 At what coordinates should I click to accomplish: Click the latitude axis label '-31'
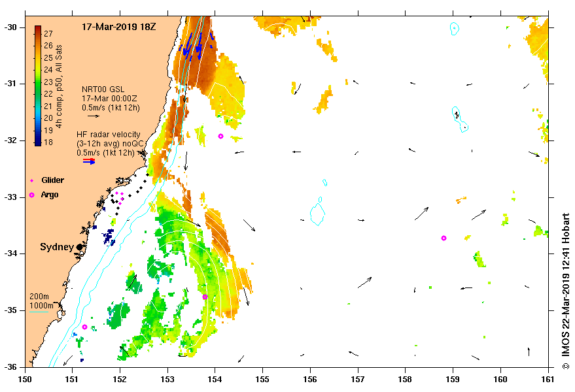coord(10,84)
